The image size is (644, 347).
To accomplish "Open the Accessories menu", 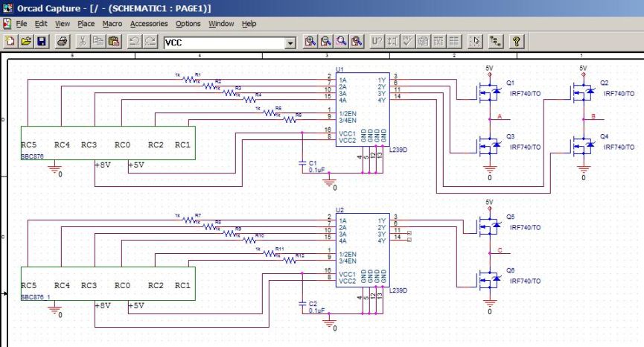I will pos(149,24).
